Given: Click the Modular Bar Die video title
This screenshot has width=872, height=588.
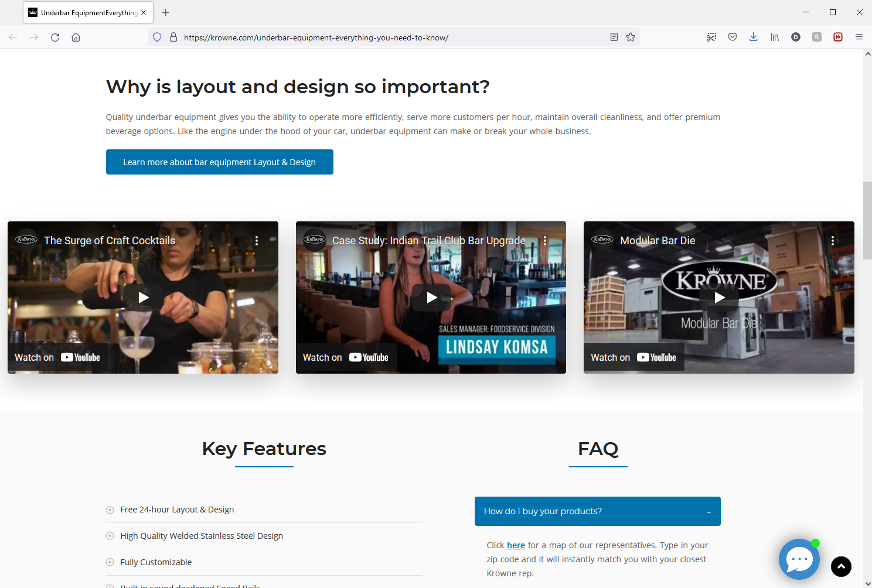Looking at the screenshot, I should [658, 241].
